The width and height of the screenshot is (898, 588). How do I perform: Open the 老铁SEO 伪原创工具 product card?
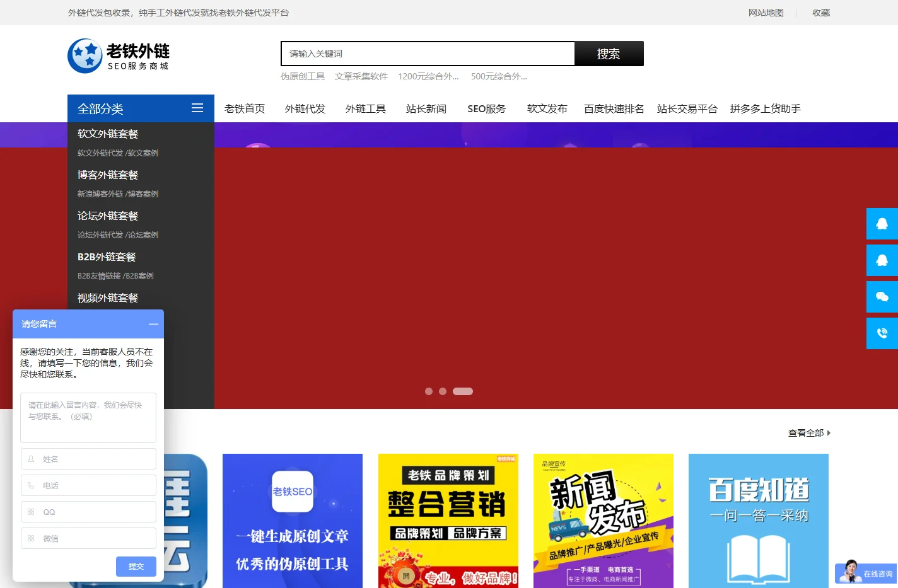pyautogui.click(x=293, y=521)
